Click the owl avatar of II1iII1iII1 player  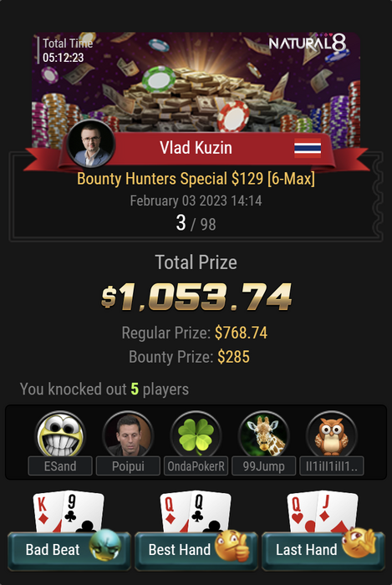click(x=332, y=435)
